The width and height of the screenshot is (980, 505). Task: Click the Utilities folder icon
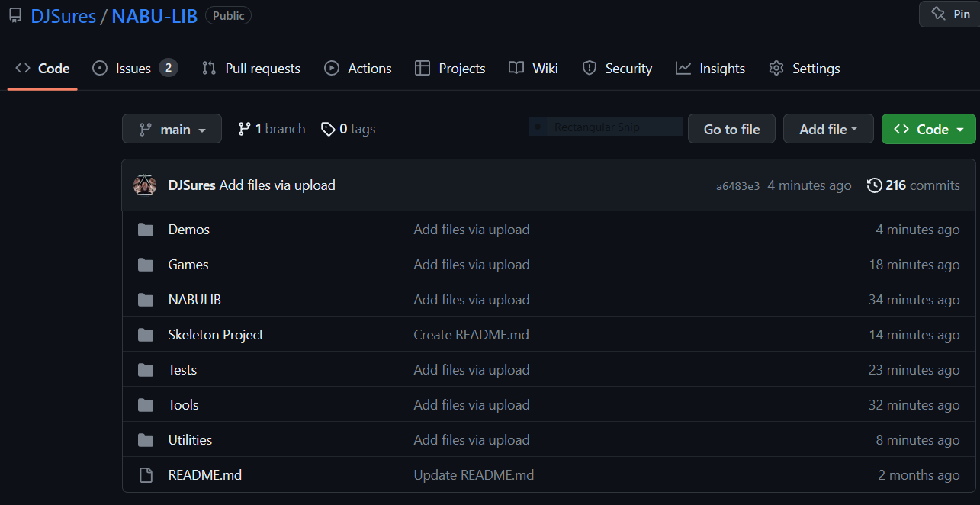[146, 440]
